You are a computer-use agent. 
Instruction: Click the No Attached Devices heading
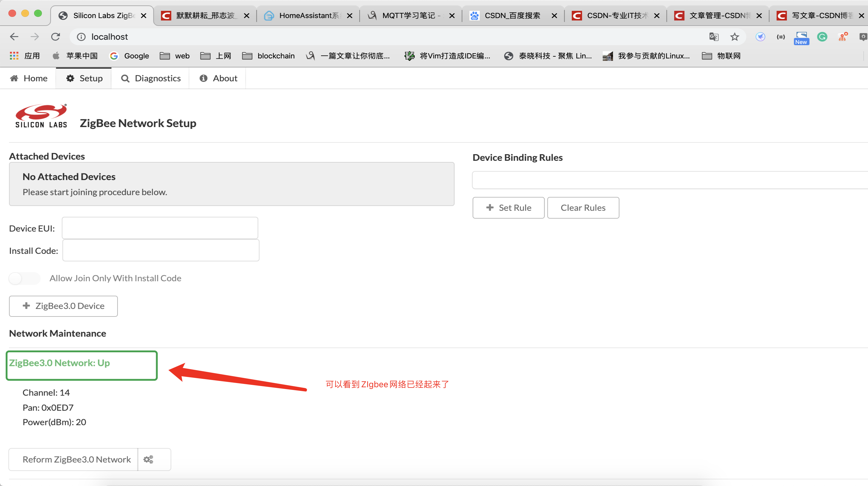[x=69, y=177]
